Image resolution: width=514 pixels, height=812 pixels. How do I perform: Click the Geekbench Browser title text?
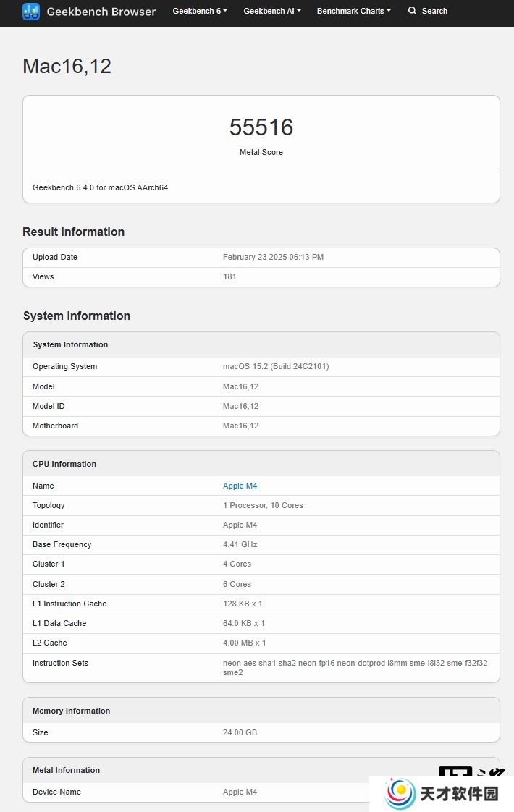click(101, 12)
